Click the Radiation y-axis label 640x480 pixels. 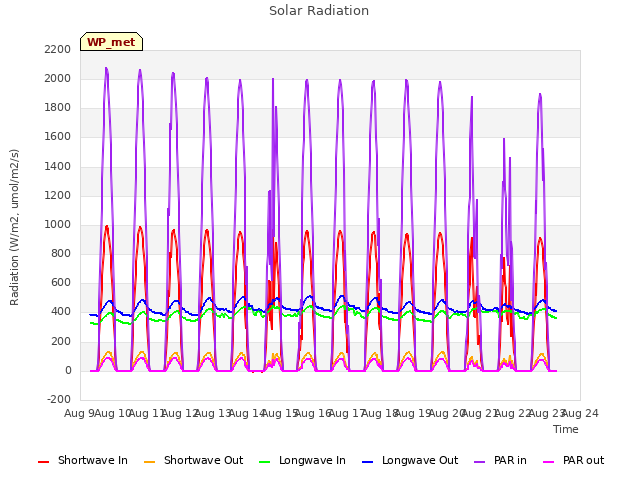[14, 227]
